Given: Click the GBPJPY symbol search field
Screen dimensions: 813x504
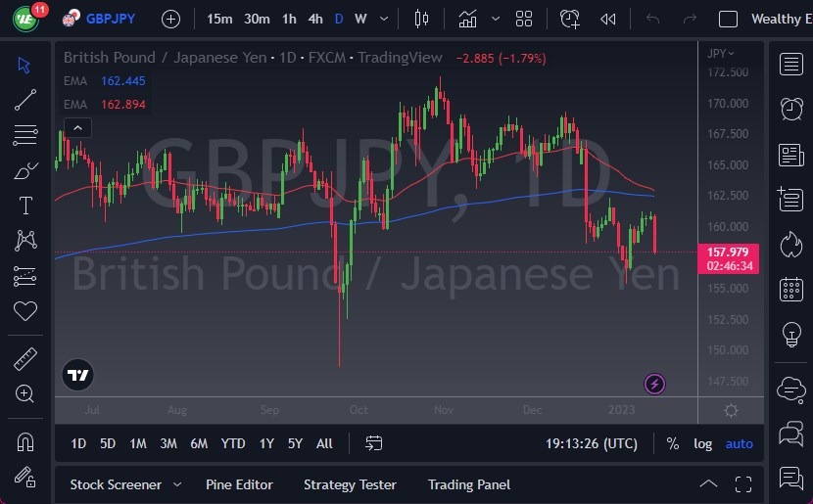Looking at the screenshot, I should pyautogui.click(x=110, y=19).
